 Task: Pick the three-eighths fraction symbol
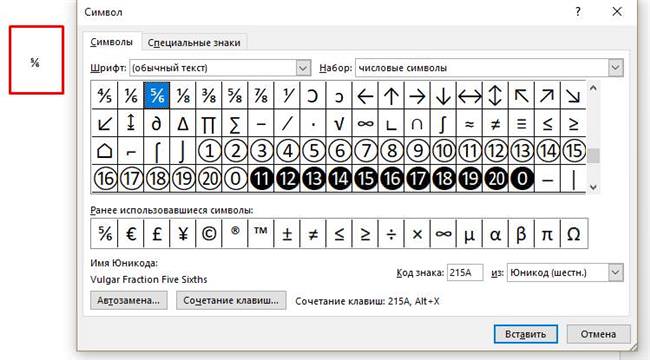(209, 96)
